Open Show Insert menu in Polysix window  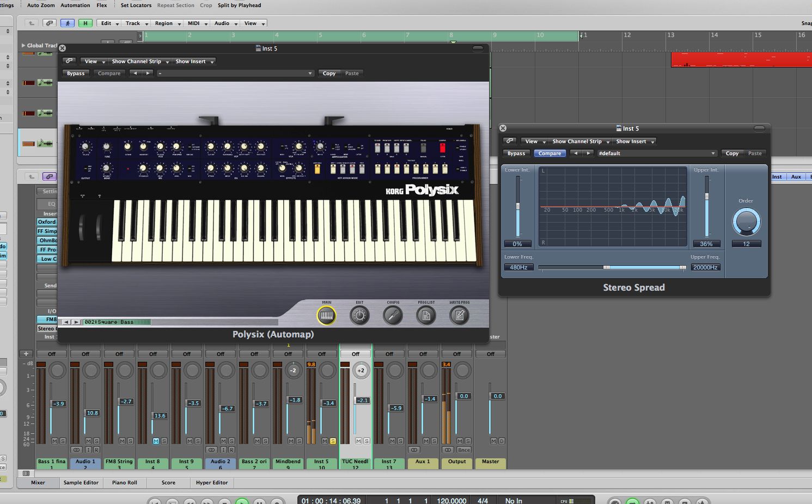(193, 62)
